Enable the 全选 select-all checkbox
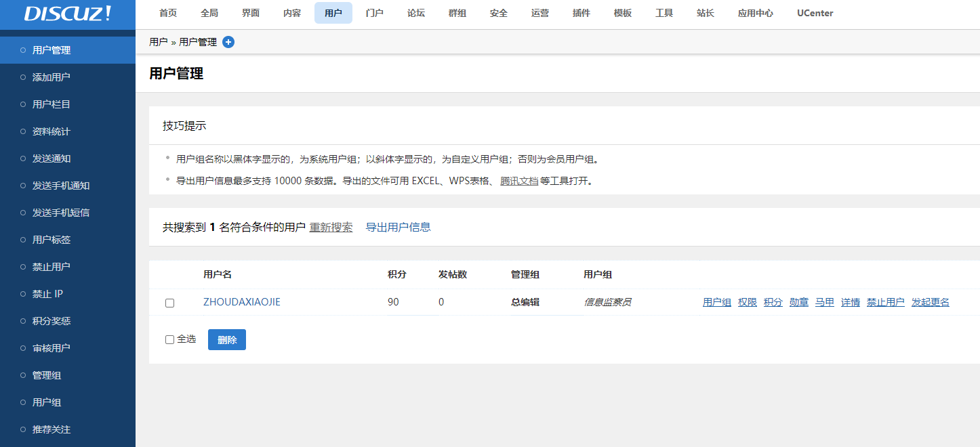 tap(170, 339)
